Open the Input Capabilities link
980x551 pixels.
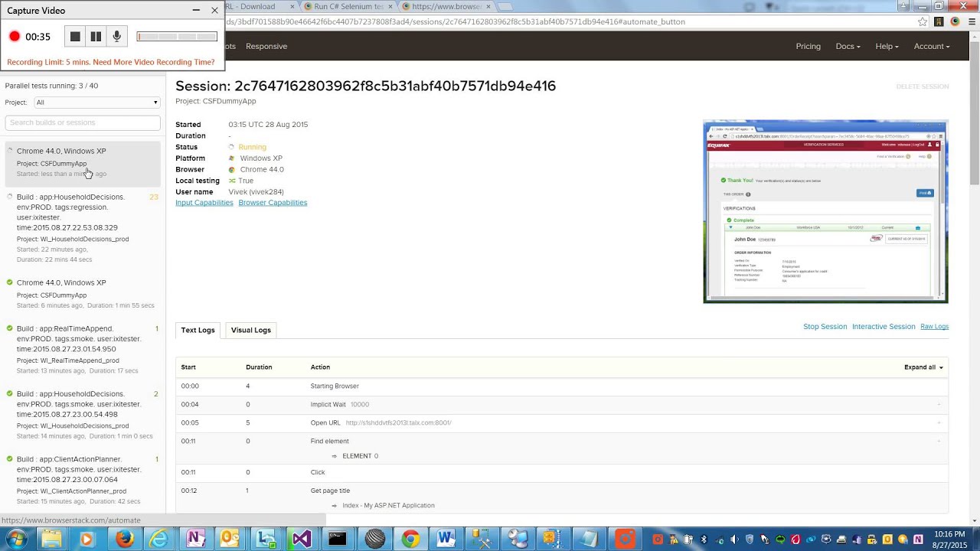click(204, 203)
